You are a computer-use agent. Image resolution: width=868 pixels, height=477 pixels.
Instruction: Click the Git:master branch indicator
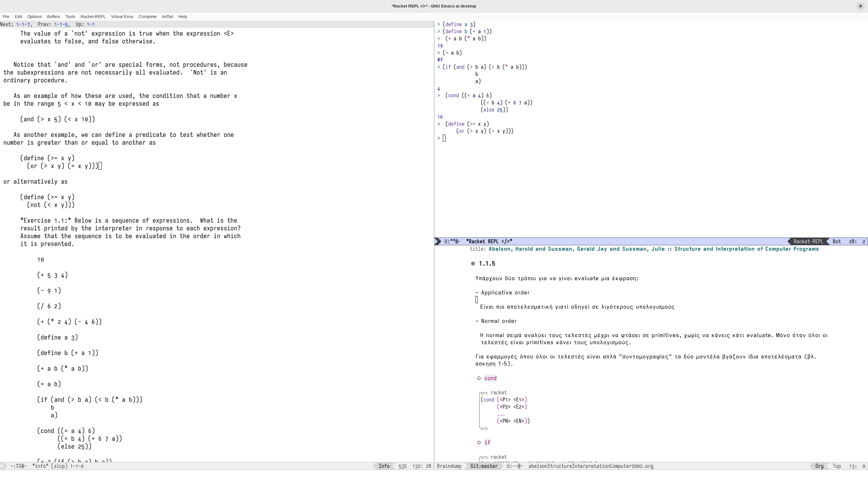pyautogui.click(x=484, y=466)
